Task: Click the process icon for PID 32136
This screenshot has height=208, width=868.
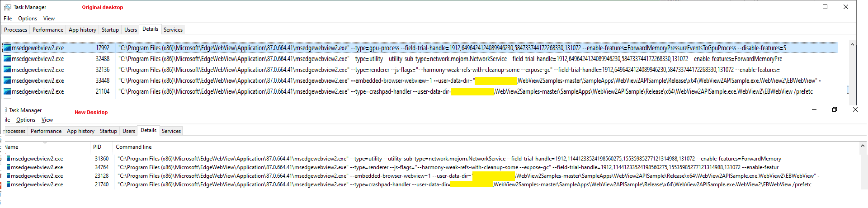Action: point(7,69)
